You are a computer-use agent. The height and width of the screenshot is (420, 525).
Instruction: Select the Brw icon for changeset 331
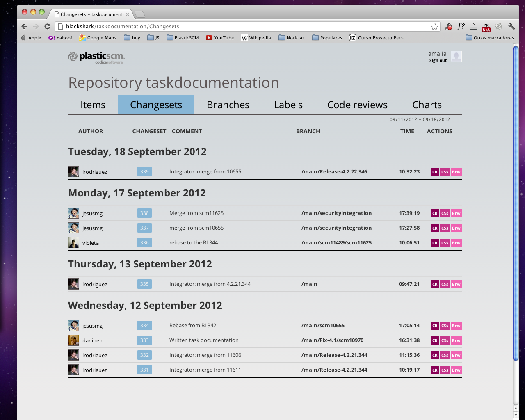click(456, 370)
